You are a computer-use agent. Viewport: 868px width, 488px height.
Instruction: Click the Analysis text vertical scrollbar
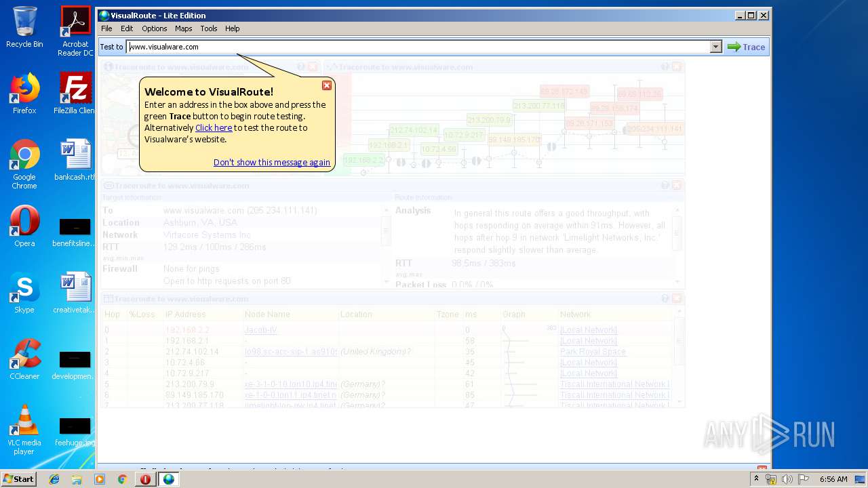(x=677, y=245)
